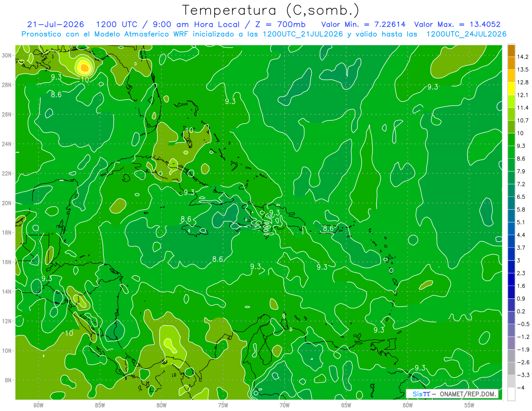Image resolution: width=532 pixels, height=411 pixels.
Task: Click the '-4' legend value
Action: [x=520, y=388]
